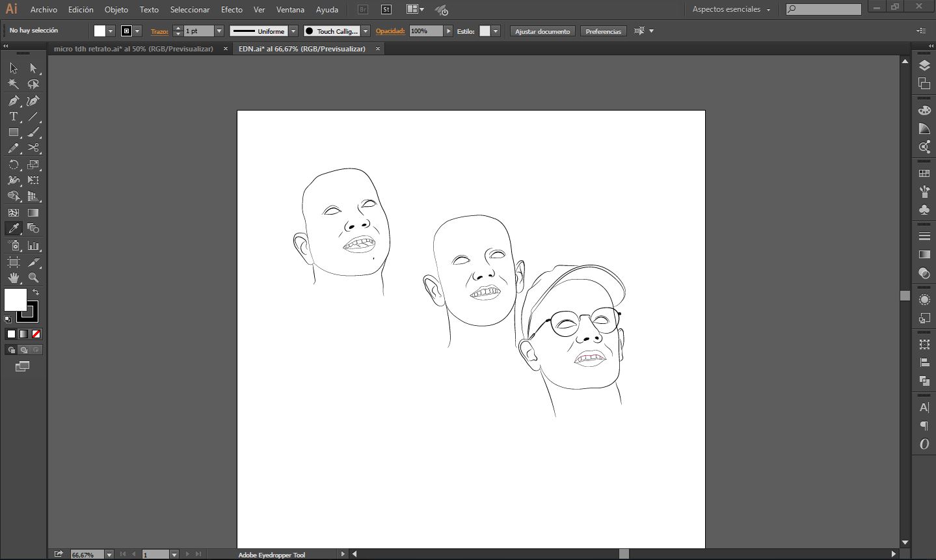Reset to default fill and stroke
The width and height of the screenshot is (936, 560).
point(8,319)
